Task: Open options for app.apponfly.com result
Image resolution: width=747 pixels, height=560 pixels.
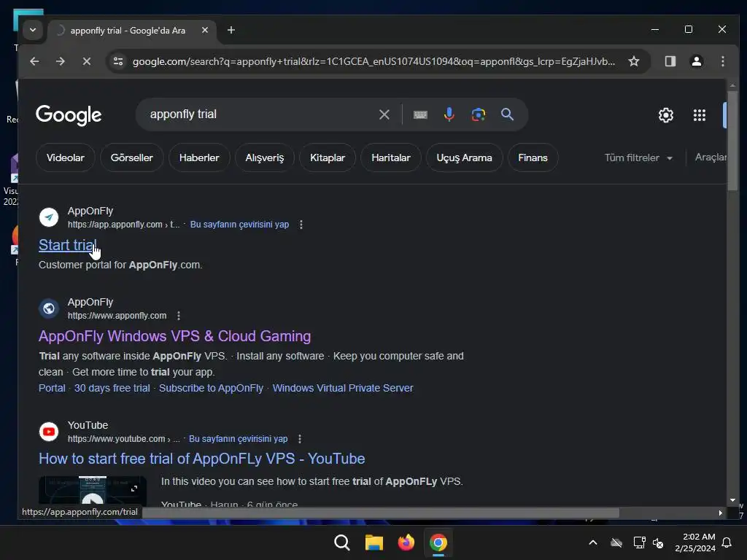Action: pos(301,225)
